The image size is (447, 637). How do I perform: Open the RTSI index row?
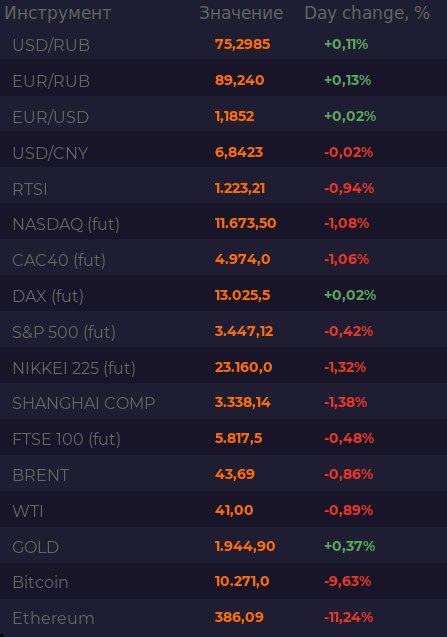coord(224,188)
